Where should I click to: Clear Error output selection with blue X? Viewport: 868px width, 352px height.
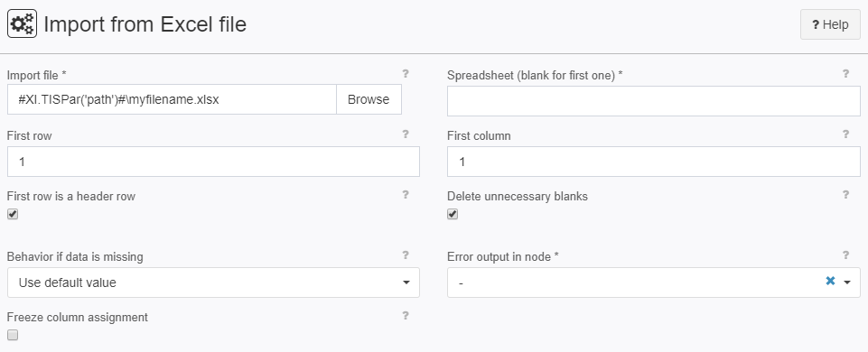[830, 282]
